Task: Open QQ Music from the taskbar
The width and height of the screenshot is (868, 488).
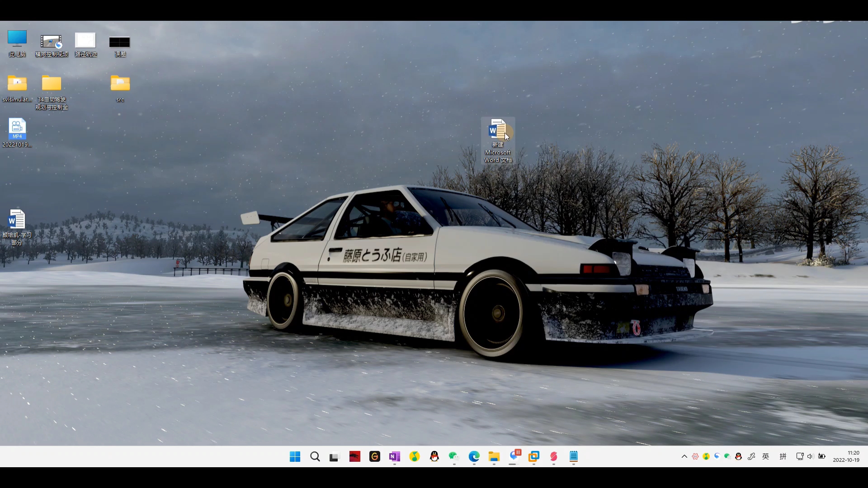Action: point(415,457)
